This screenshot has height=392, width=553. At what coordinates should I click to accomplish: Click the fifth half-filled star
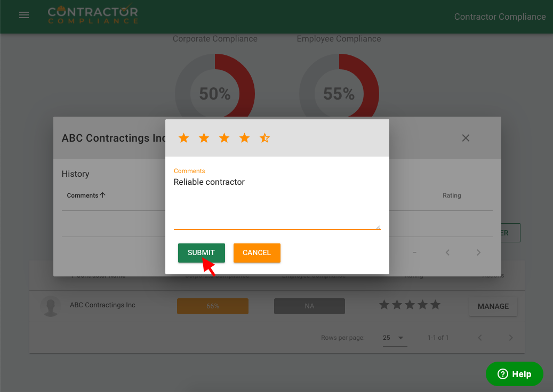(265, 138)
